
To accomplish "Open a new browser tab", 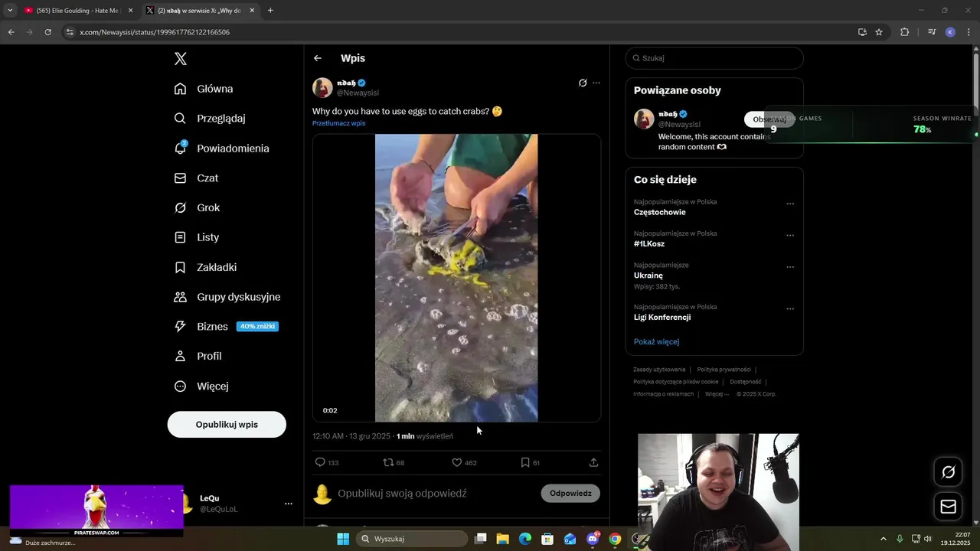I will coord(270,11).
